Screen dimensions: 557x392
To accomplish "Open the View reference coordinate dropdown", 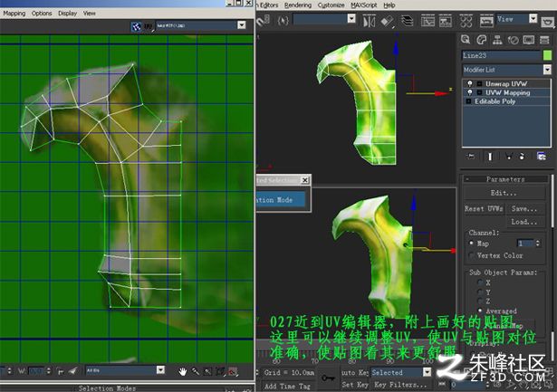I will tap(533, 18).
